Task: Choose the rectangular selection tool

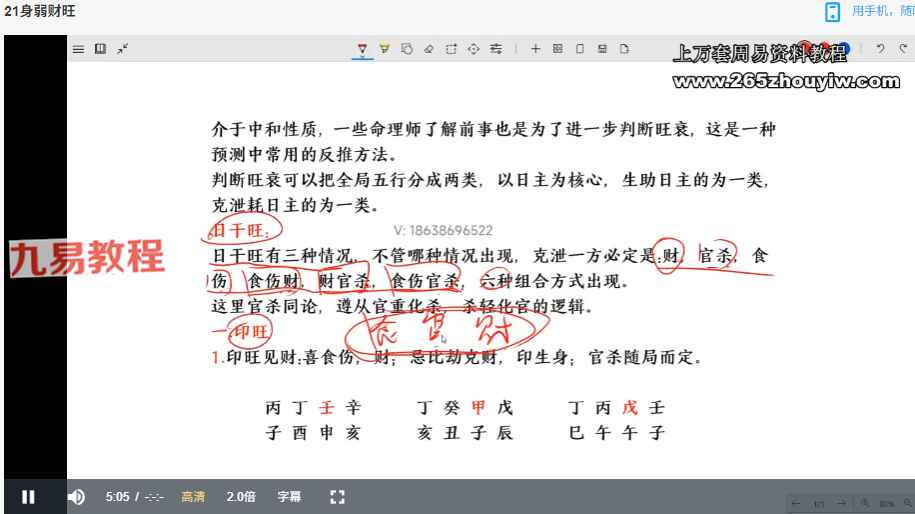Action: (x=451, y=48)
